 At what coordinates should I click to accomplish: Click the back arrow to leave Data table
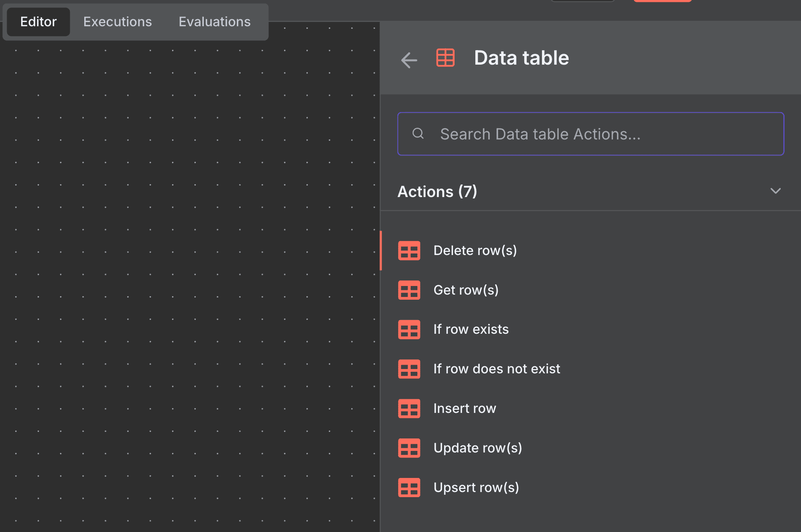(409, 60)
